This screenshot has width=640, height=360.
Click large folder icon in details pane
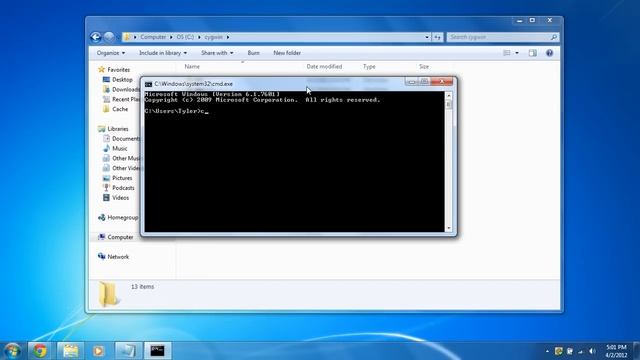108,294
